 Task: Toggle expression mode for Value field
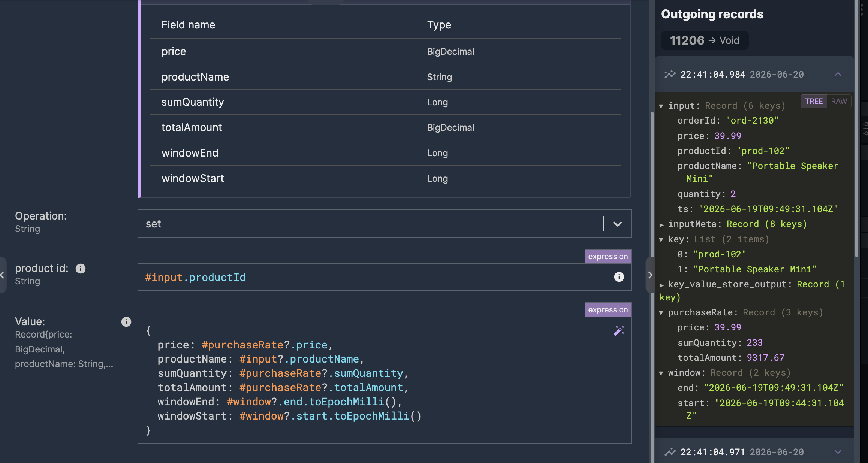tap(608, 310)
